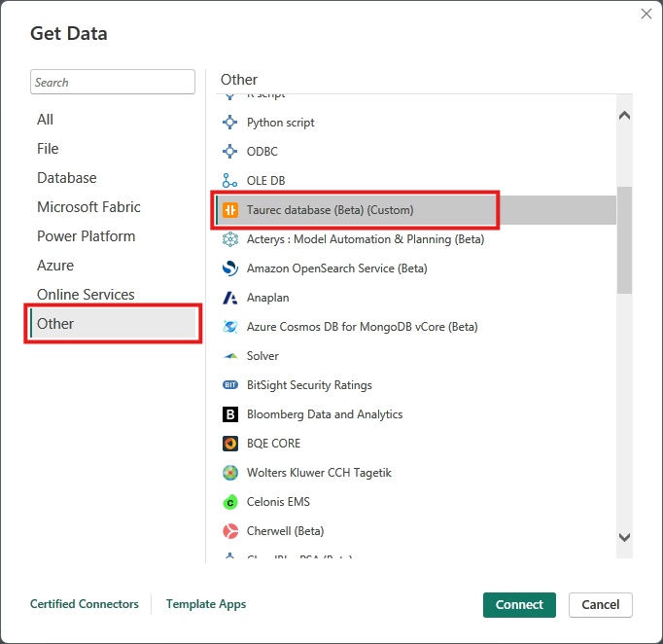Click the ODBC connector icon
This screenshot has height=644, width=663.
tap(230, 152)
